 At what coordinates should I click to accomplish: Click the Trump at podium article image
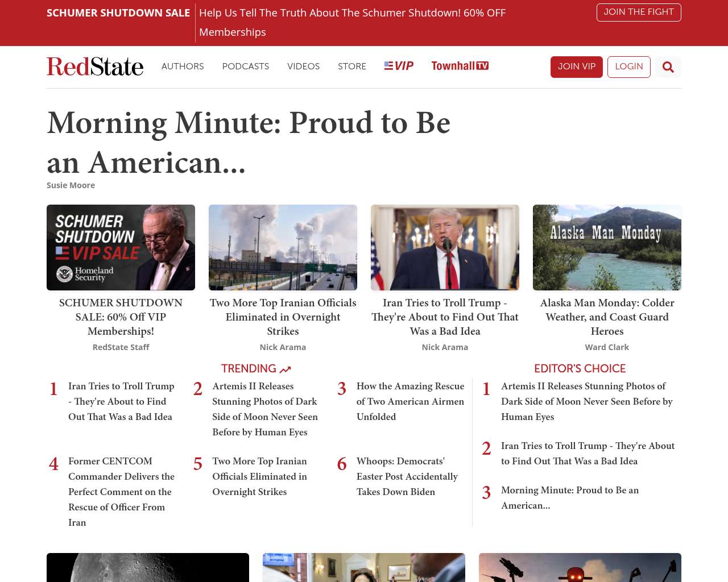[x=445, y=247]
